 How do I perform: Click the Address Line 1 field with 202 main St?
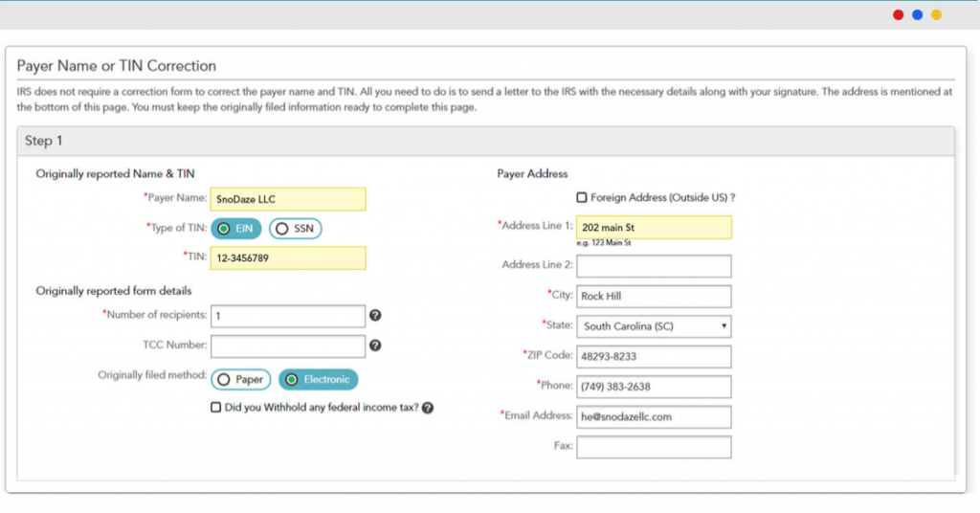point(654,228)
